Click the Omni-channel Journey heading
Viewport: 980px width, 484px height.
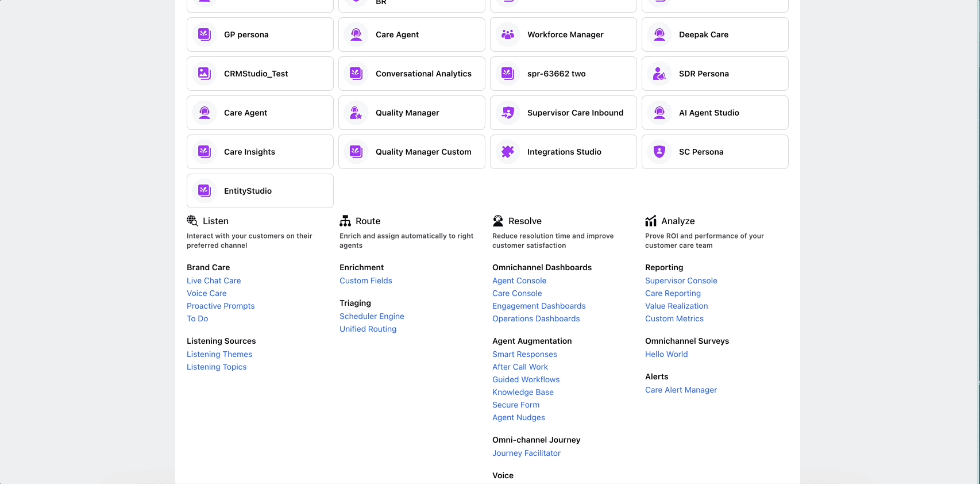coord(536,440)
